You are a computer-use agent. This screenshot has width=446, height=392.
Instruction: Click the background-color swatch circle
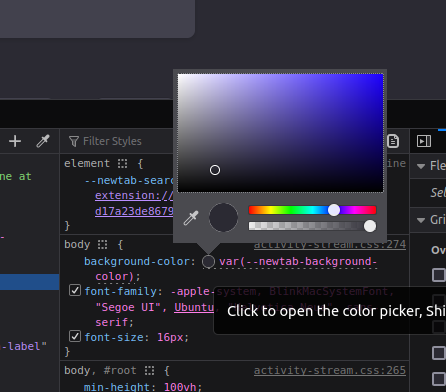point(208,262)
